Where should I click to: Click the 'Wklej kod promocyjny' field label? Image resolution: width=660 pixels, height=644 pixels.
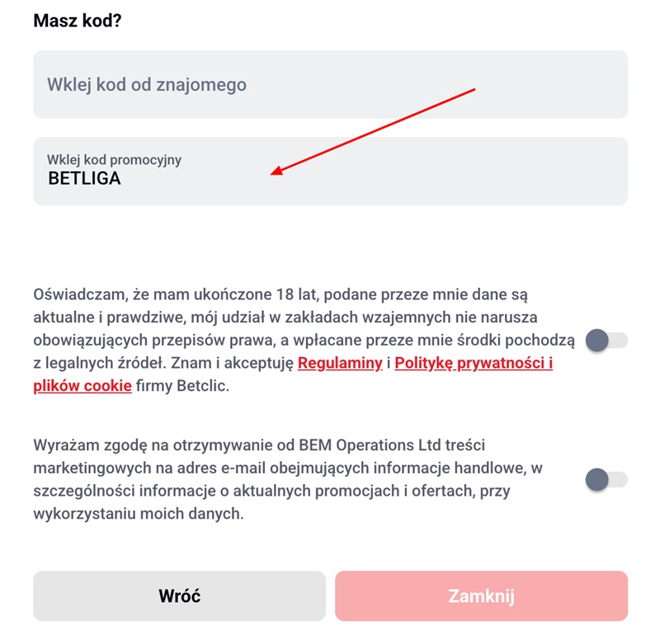pyautogui.click(x=114, y=159)
